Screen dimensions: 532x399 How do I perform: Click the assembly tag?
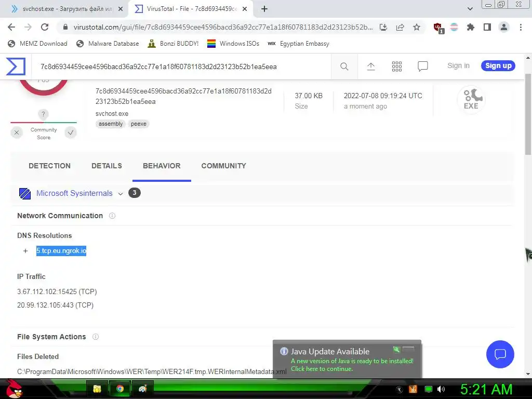[x=111, y=124]
